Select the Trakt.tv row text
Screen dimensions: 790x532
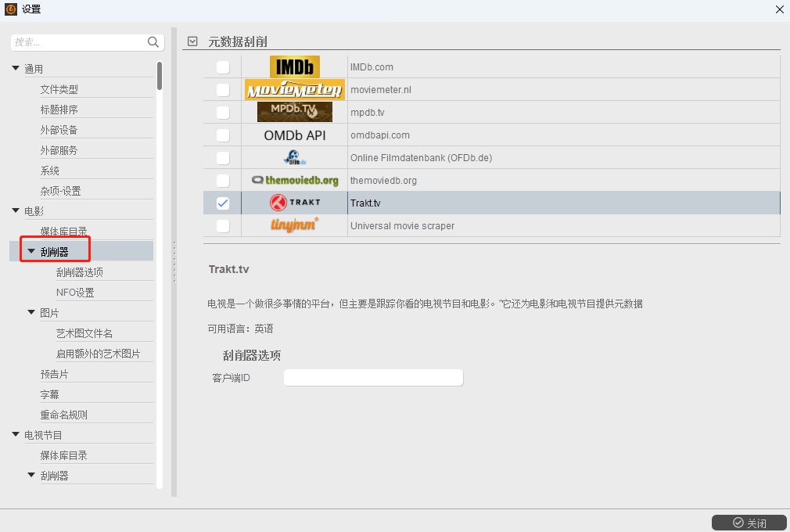365,203
